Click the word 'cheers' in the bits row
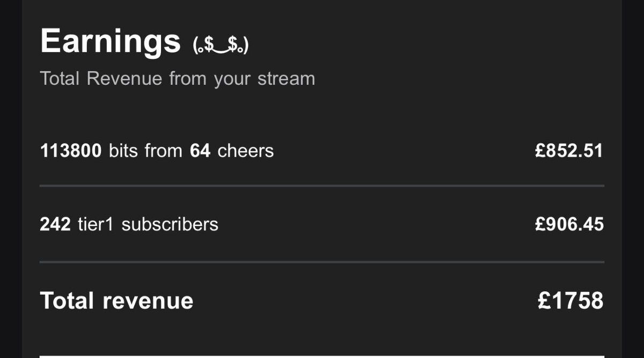644x358 pixels. coord(245,151)
